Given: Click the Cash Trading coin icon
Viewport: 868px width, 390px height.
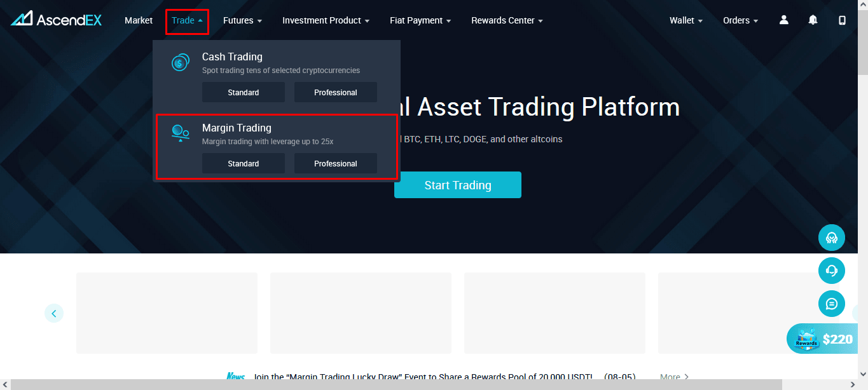Looking at the screenshot, I should click(181, 62).
